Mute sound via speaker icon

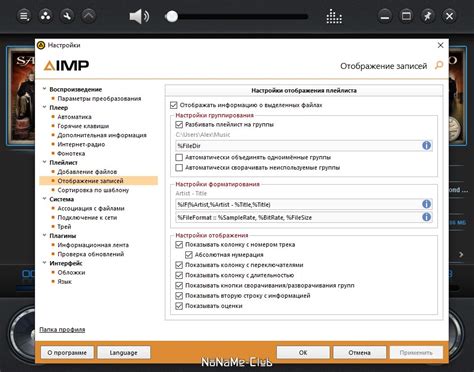139,16
